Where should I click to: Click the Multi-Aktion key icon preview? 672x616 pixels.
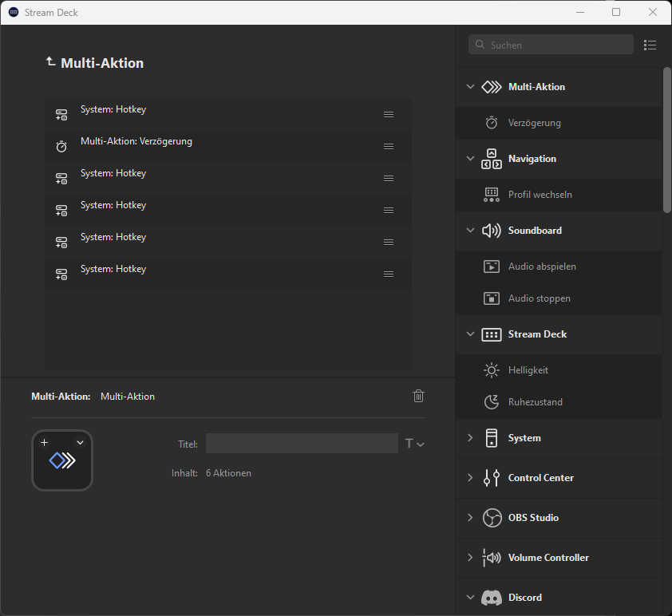[x=62, y=460]
